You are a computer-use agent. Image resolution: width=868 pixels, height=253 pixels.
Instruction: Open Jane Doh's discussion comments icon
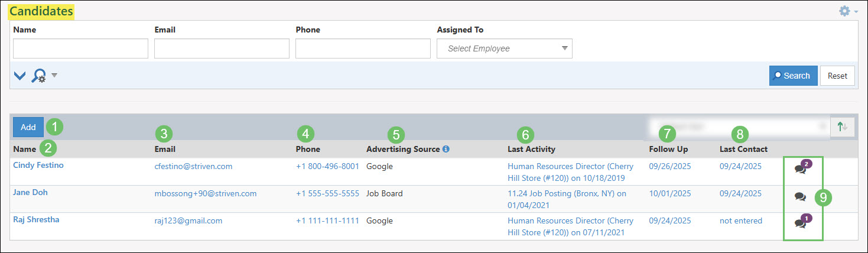point(800,197)
